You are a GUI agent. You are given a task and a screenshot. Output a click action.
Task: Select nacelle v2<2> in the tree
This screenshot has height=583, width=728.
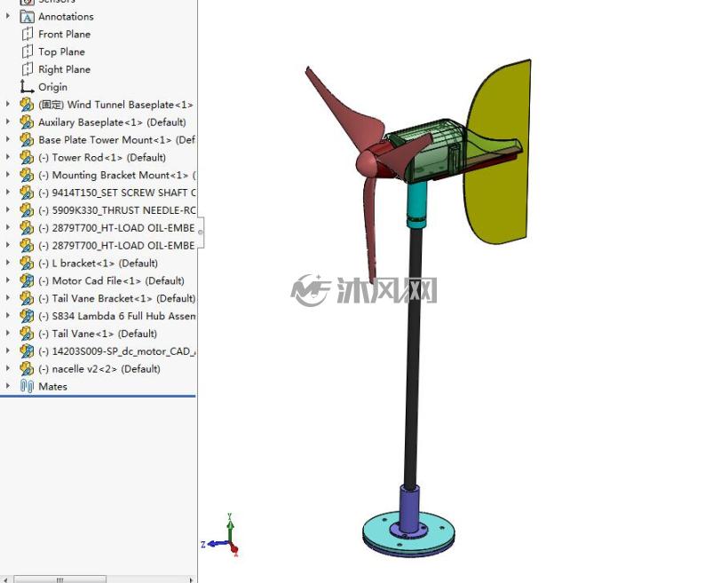coord(99,369)
